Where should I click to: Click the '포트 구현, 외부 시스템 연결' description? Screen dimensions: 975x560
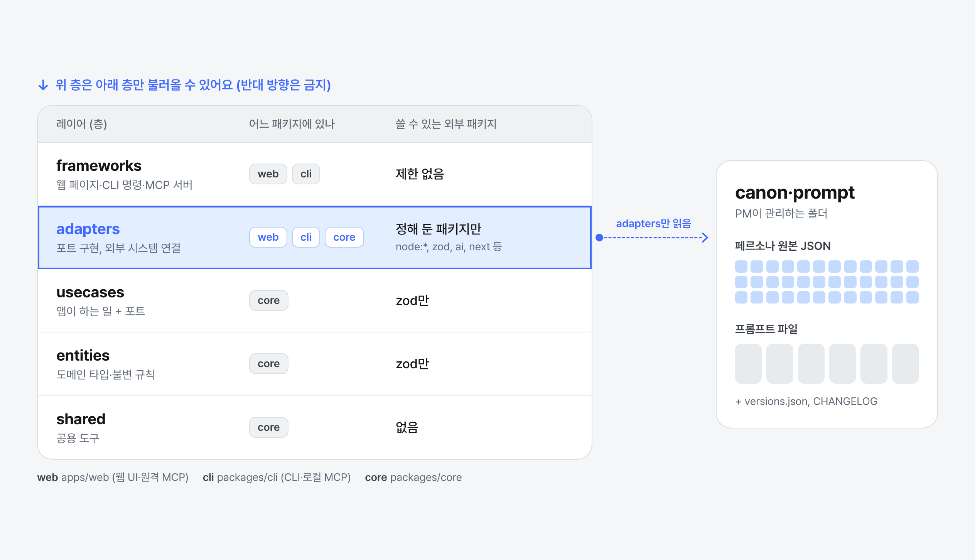pyautogui.click(x=118, y=248)
